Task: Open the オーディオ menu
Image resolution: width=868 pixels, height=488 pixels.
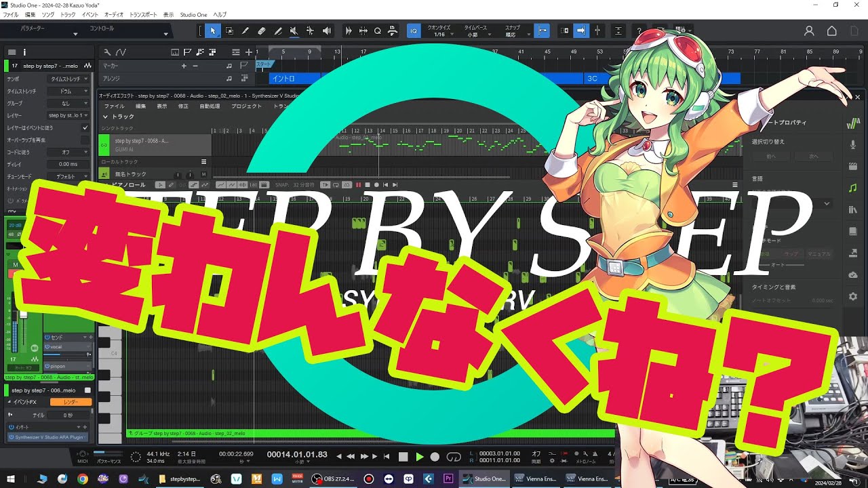Action: [x=114, y=14]
